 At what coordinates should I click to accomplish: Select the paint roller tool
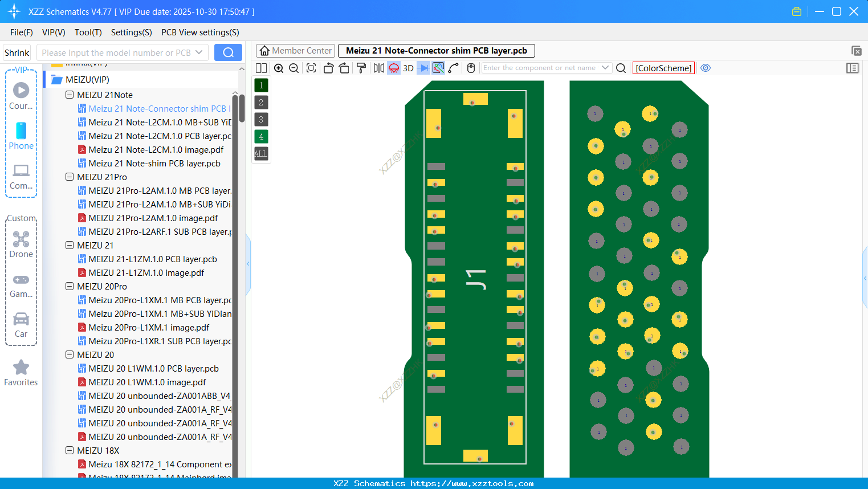361,68
